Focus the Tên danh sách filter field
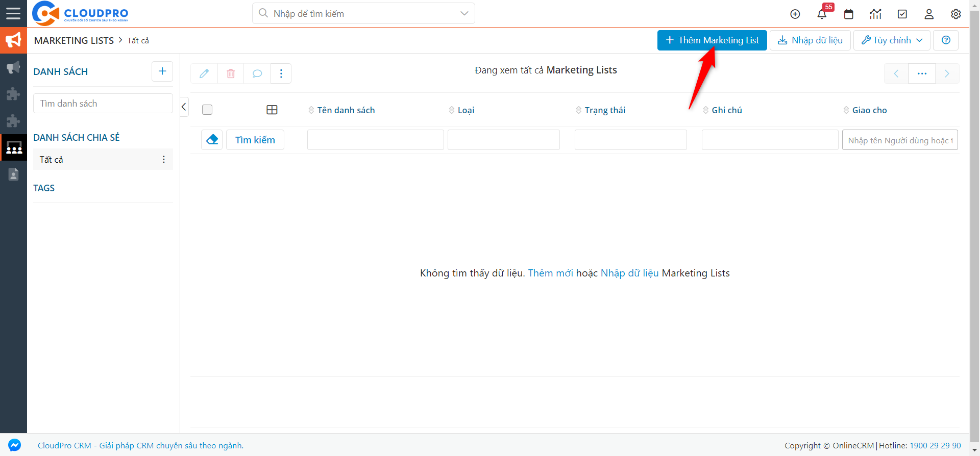The height and width of the screenshot is (456, 980). click(x=376, y=140)
